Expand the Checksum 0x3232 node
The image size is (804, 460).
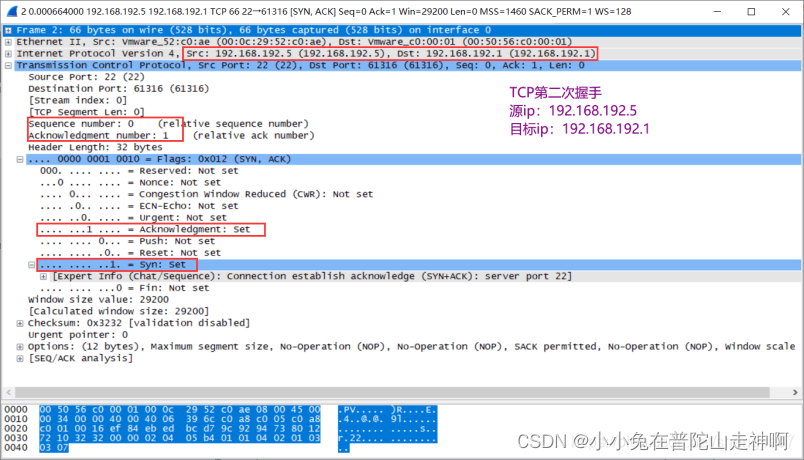[x=21, y=323]
